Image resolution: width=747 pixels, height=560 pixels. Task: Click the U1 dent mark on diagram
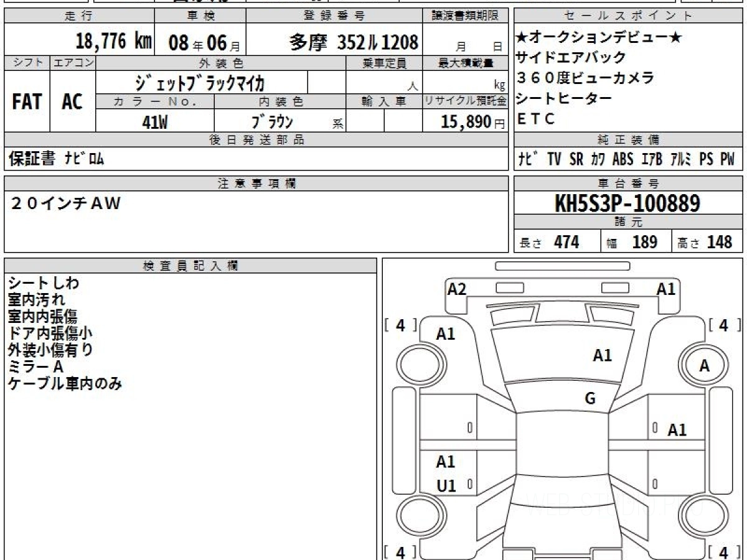[x=446, y=486]
